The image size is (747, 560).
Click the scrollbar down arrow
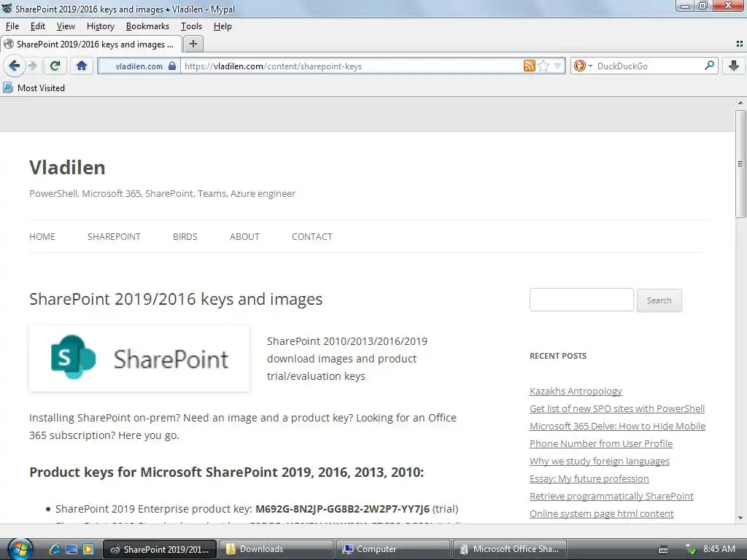tap(740, 518)
